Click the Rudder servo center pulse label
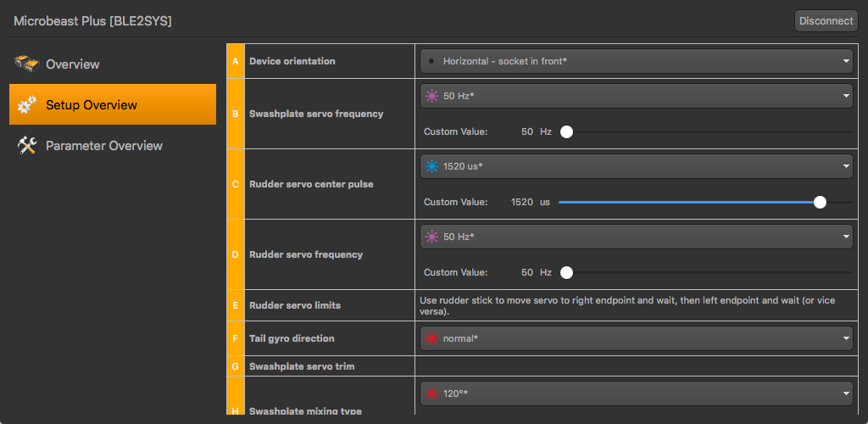 312,184
